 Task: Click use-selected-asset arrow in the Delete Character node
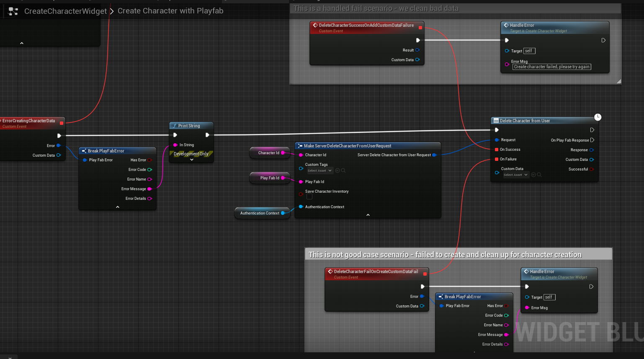(533, 175)
